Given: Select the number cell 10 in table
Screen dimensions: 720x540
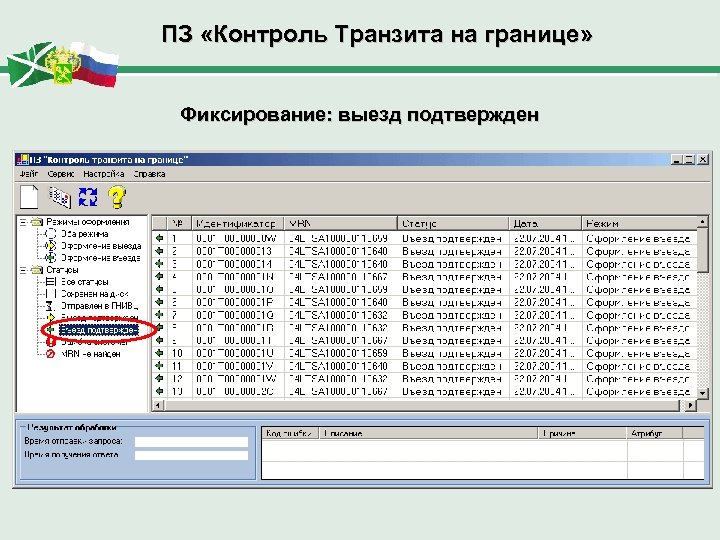Looking at the screenshot, I should tap(179, 353).
